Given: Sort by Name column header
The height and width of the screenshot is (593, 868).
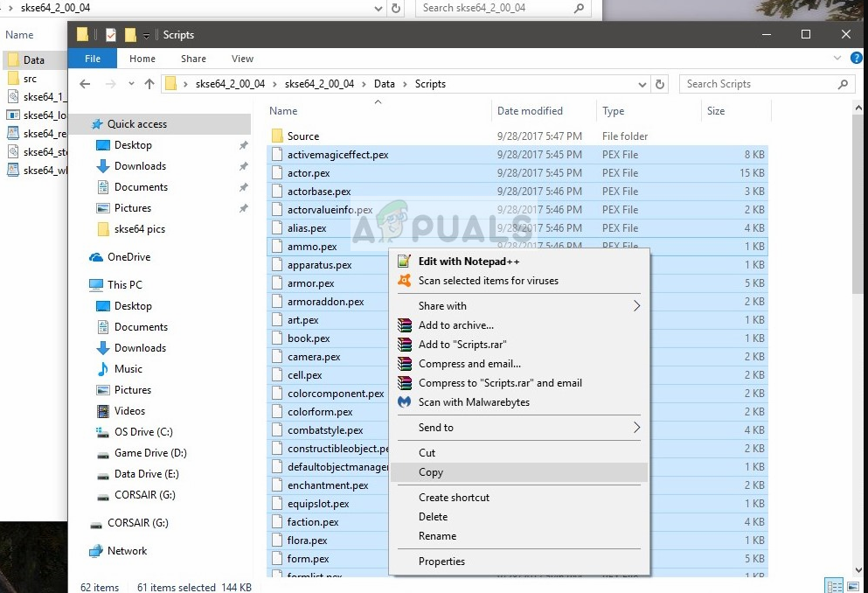Looking at the screenshot, I should (x=378, y=111).
